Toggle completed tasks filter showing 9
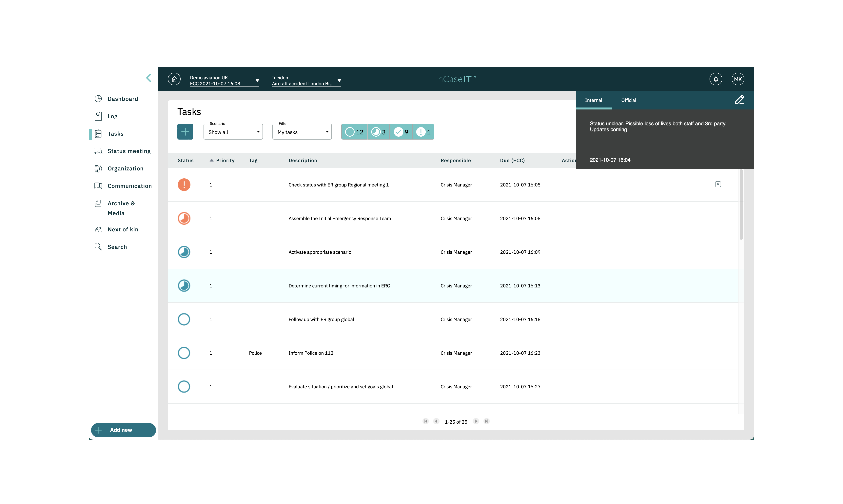Viewport: 843px width, 504px height. tap(401, 132)
